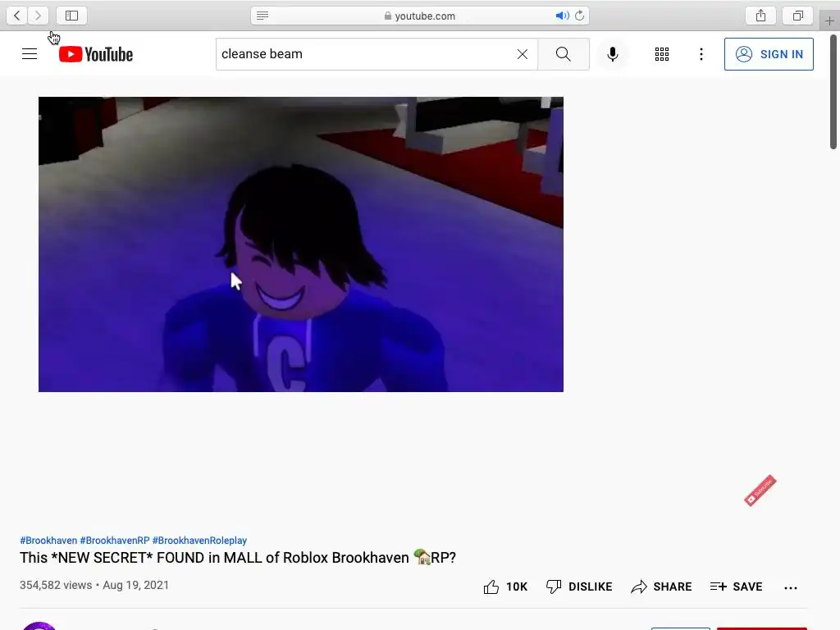
Task: Go forward with Safari forward arrow
Action: point(38,16)
